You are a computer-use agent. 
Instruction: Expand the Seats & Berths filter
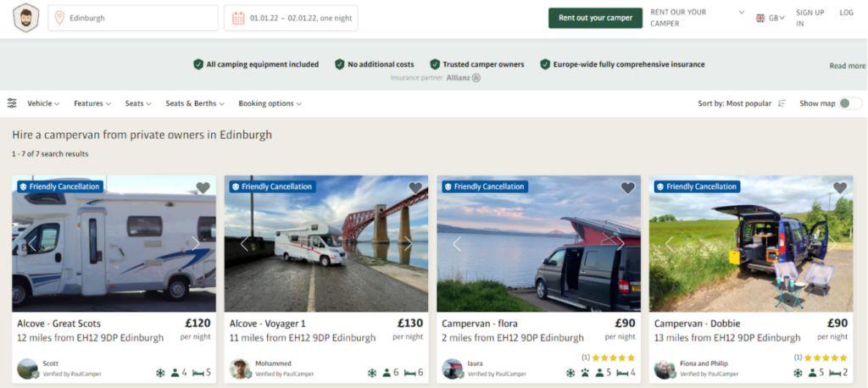pos(195,103)
